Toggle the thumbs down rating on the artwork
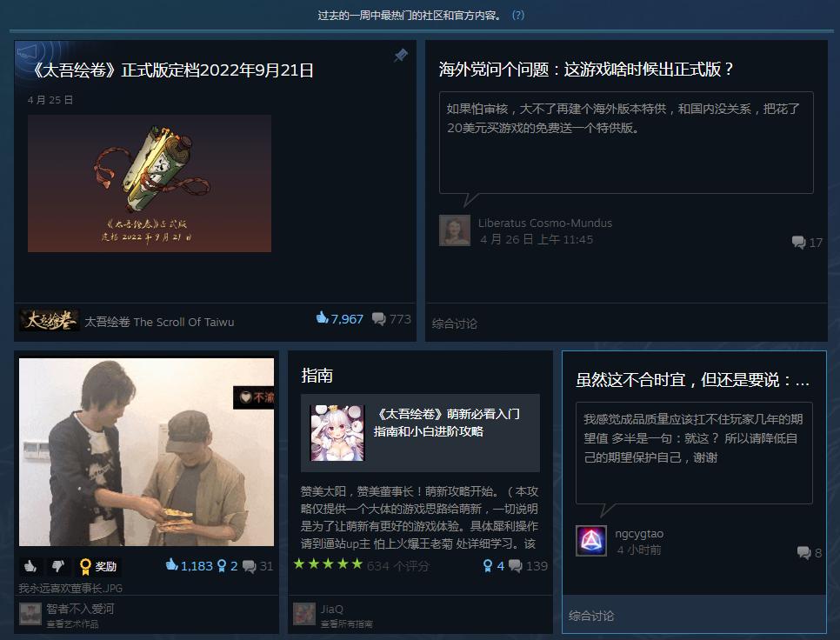Screen dimensions: 840x640 [57, 566]
